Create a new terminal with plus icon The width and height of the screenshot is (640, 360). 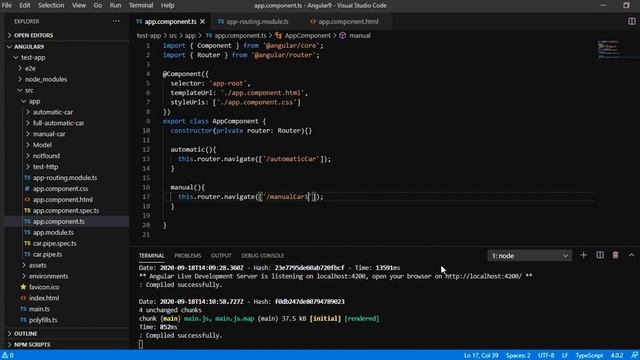click(583, 255)
